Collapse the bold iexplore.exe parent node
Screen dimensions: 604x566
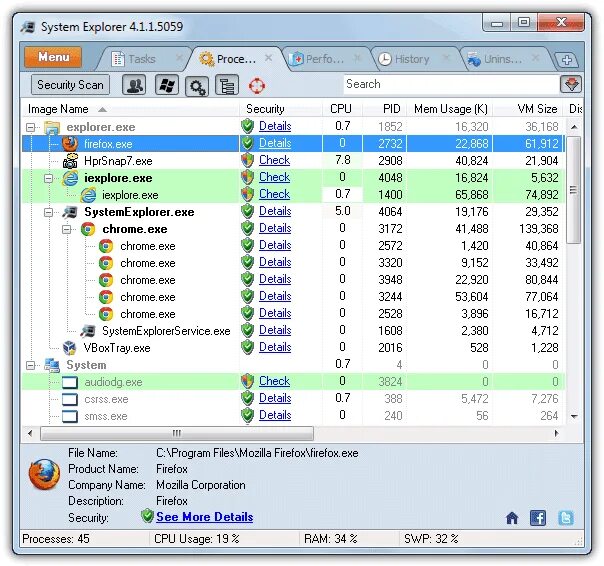(x=49, y=178)
